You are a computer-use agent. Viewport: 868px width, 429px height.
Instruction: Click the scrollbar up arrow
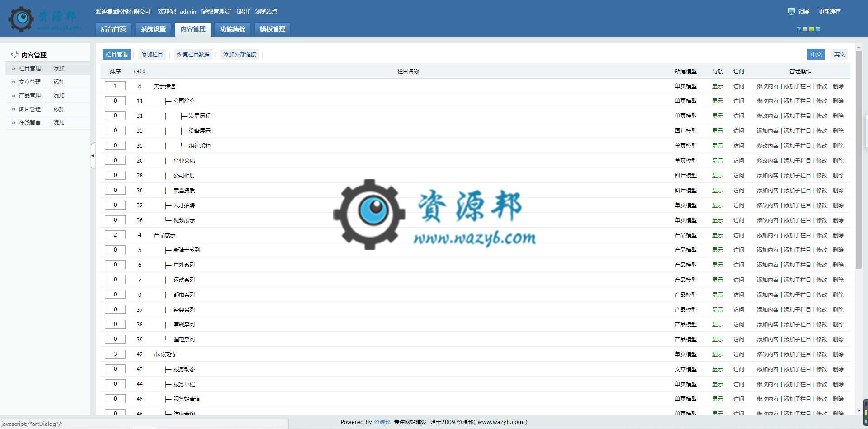pyautogui.click(x=859, y=47)
